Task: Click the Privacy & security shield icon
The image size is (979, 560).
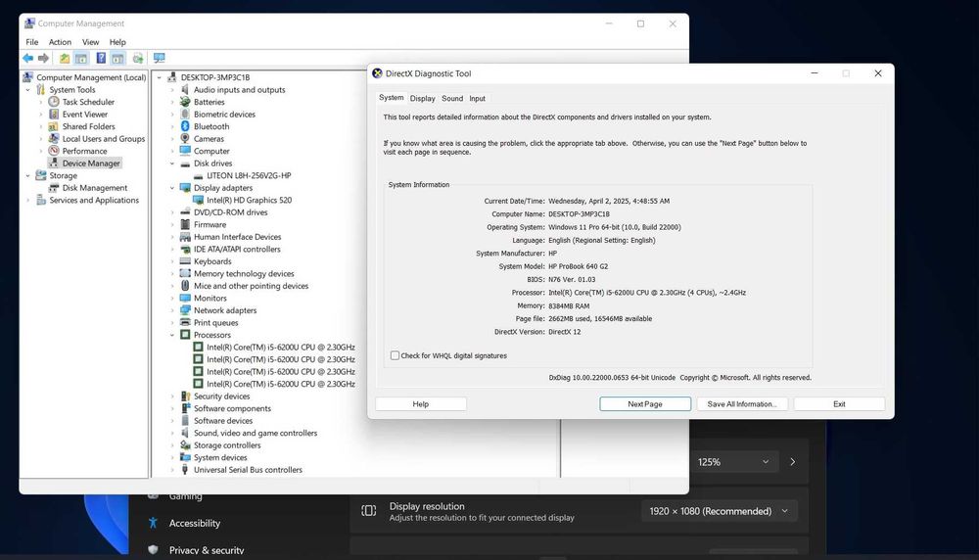Action: tap(153, 550)
